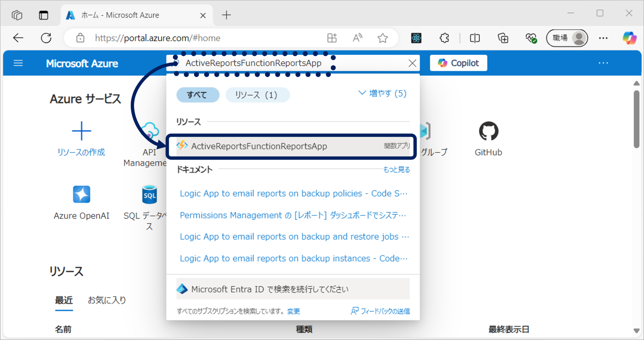Click the scrollbar up arrow
This screenshot has width=644, height=340.
point(636,83)
